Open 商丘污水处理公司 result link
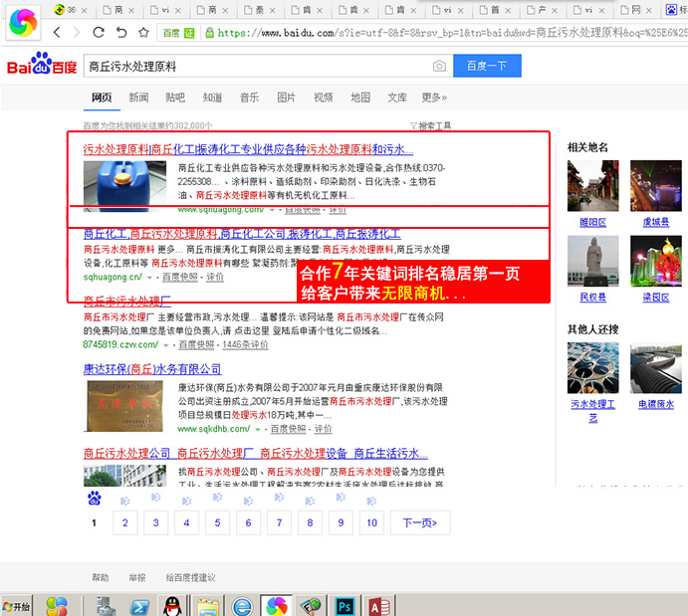The height and width of the screenshot is (616, 688). 255,454
